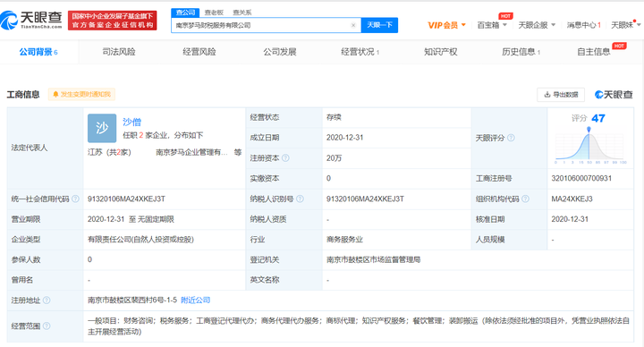Click the founding date 2020-12-31 beside 成立日期
Screen dimensions: 644x347
[x=345, y=138]
